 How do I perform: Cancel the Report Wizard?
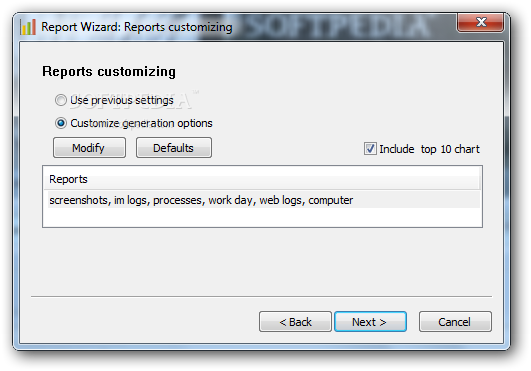[x=455, y=322]
